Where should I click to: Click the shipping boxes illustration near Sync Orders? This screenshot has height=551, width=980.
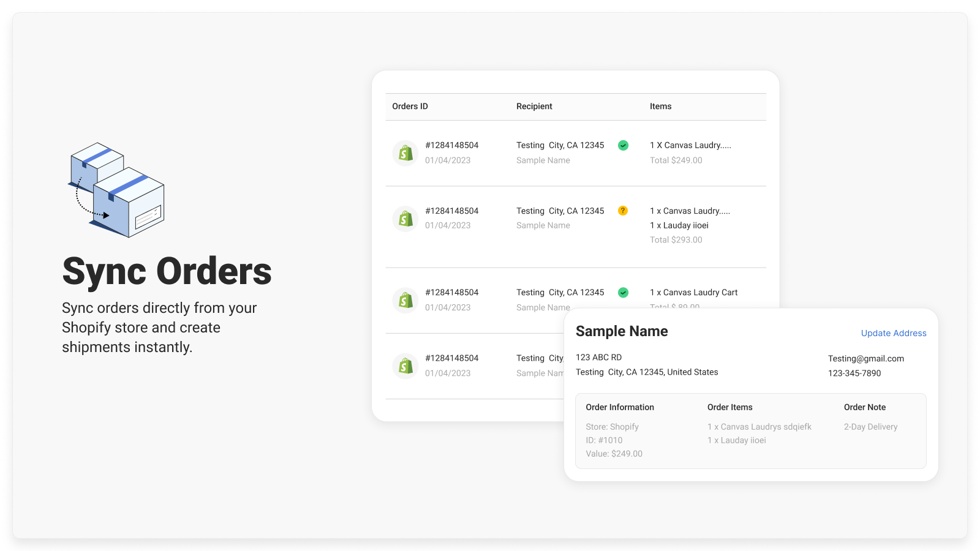116,190
